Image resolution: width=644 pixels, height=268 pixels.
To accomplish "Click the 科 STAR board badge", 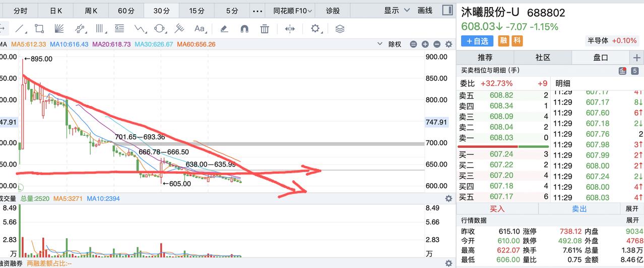I will tap(518, 41).
